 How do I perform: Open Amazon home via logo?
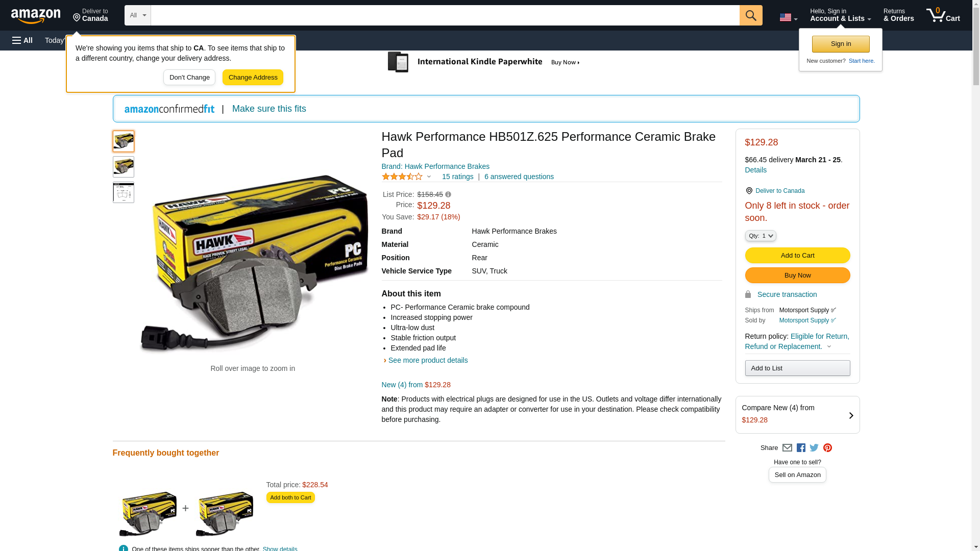[36, 16]
